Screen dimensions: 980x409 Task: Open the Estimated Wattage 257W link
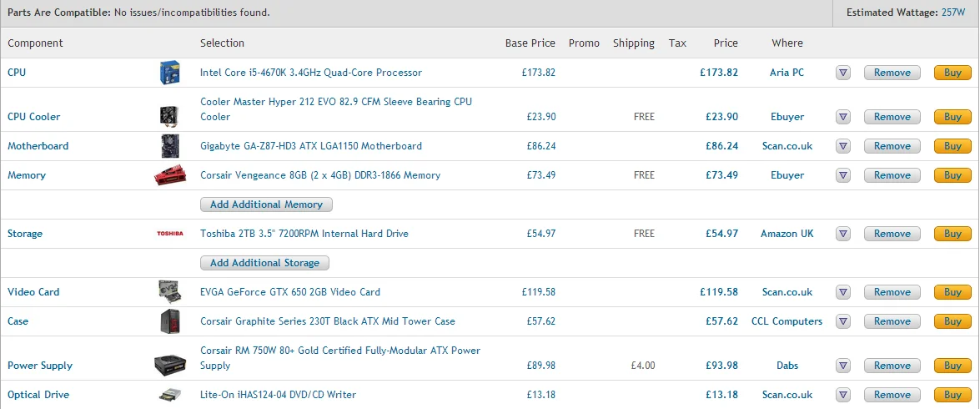953,13
